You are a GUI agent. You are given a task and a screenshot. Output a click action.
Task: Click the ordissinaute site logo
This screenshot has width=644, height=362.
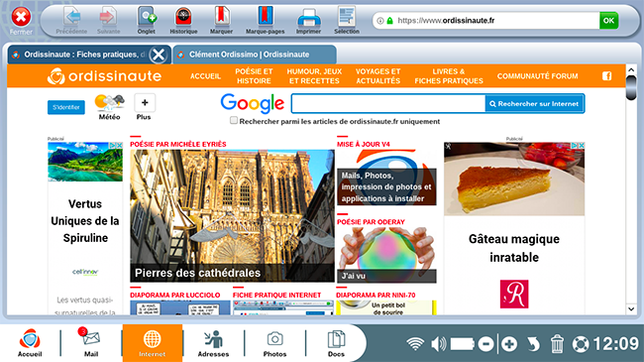[x=104, y=76]
